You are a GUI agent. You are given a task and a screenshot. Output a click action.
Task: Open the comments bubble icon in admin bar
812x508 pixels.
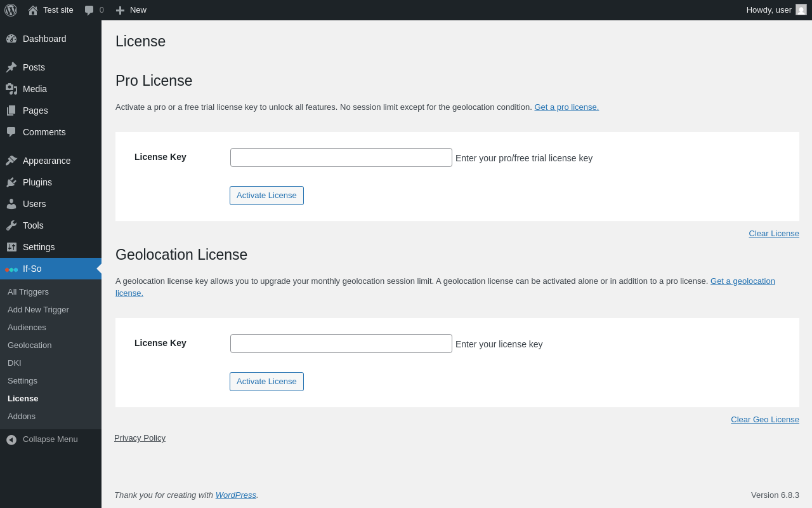pyautogui.click(x=89, y=10)
